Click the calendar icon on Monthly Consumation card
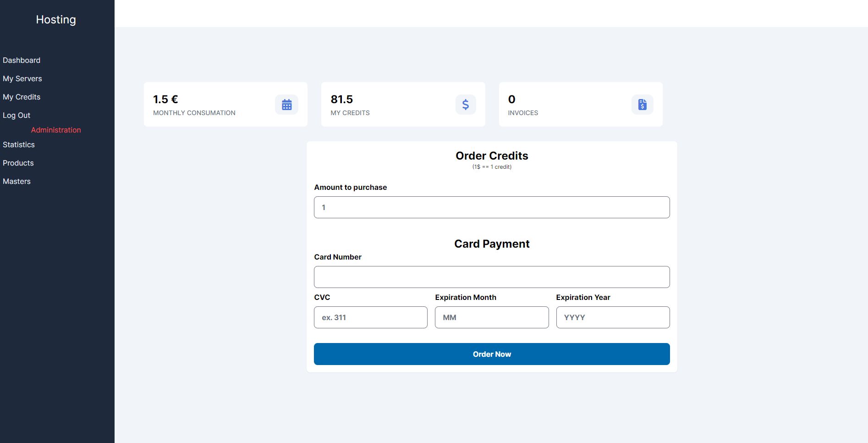The width and height of the screenshot is (868, 443). pyautogui.click(x=286, y=105)
